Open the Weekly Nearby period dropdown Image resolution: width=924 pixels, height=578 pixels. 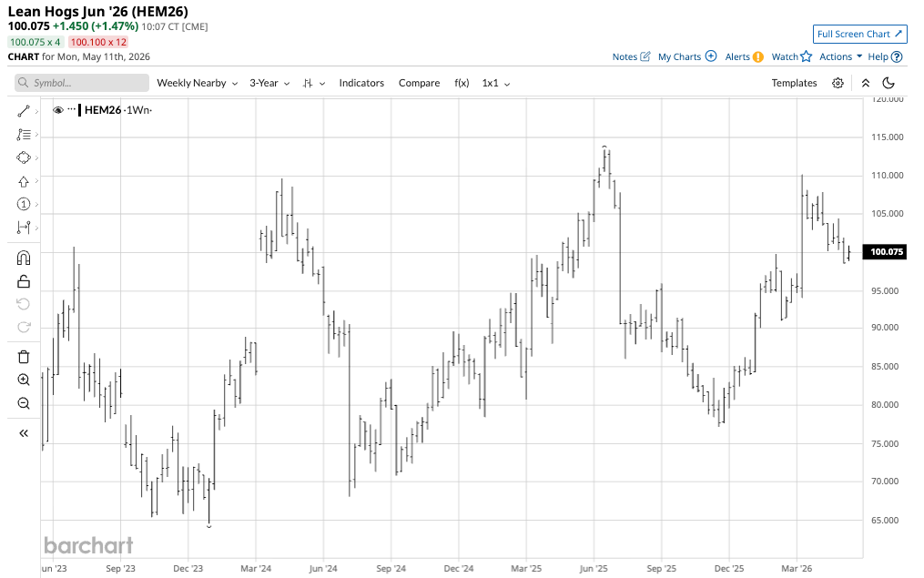pos(197,83)
